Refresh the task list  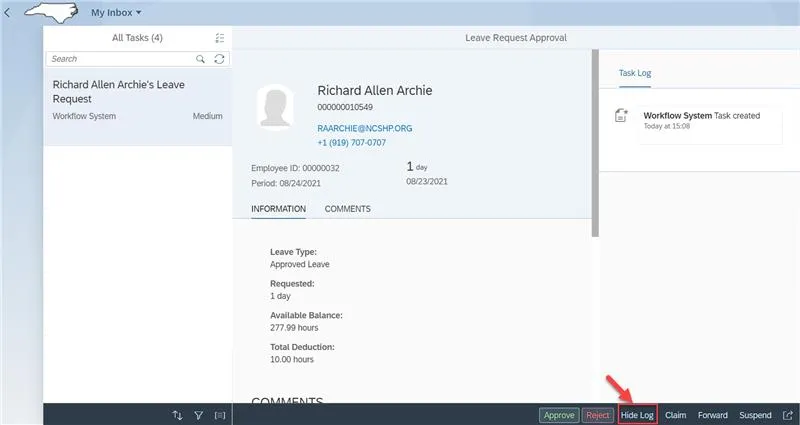pos(219,59)
